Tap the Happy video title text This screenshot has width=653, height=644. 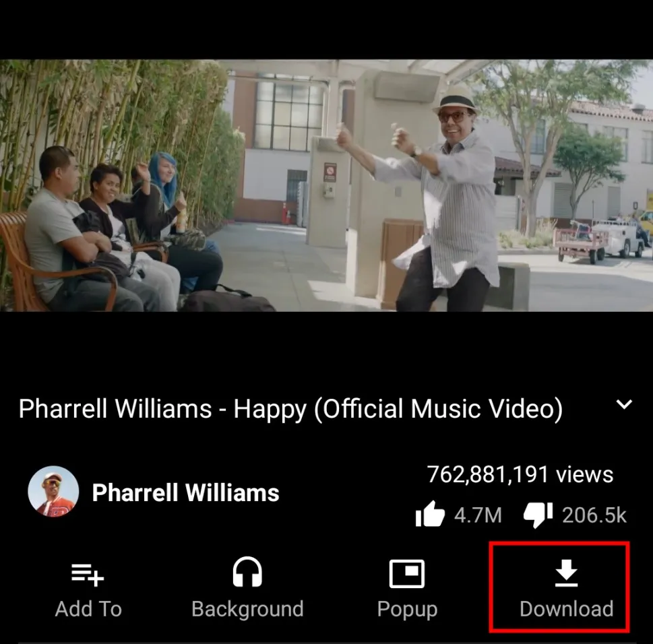coord(290,409)
